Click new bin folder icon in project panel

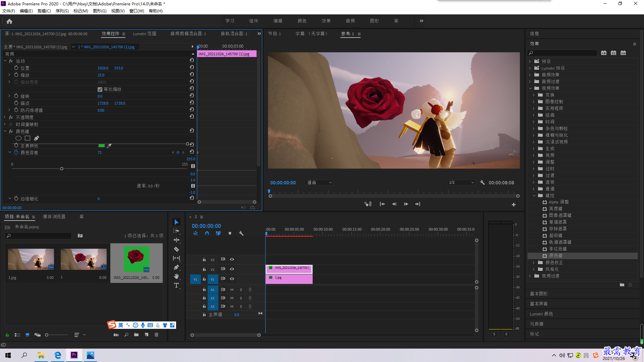click(136, 335)
